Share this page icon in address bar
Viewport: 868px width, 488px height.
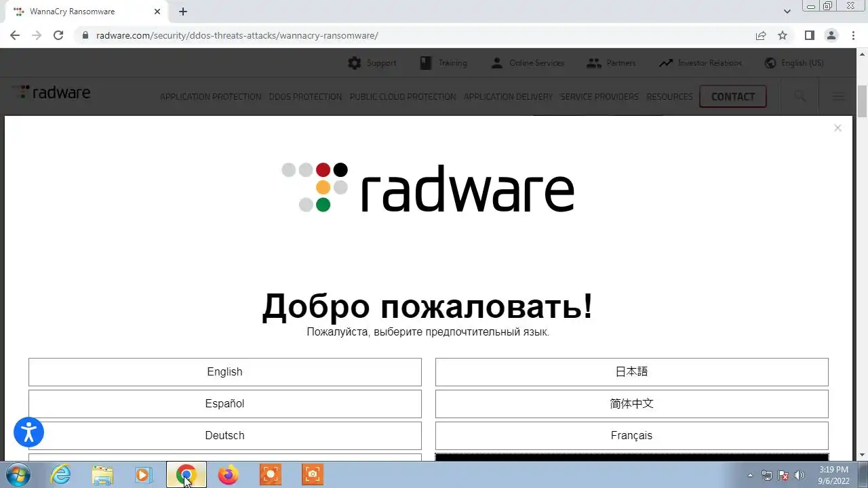point(761,35)
